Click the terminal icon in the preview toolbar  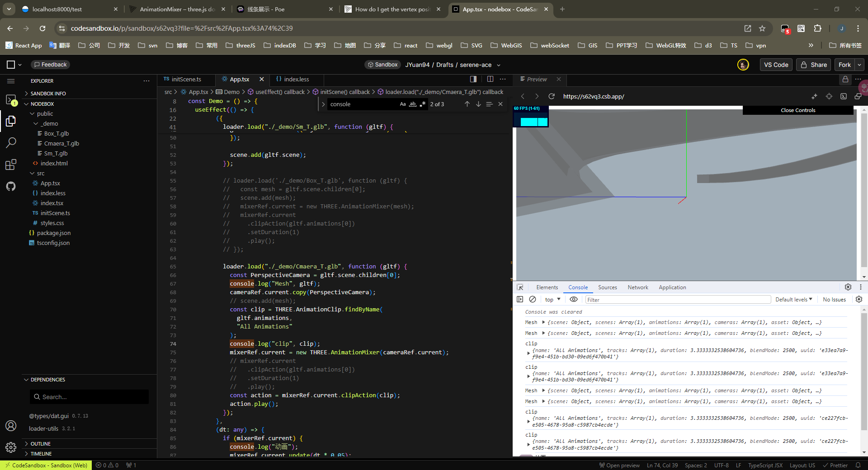coord(844,96)
